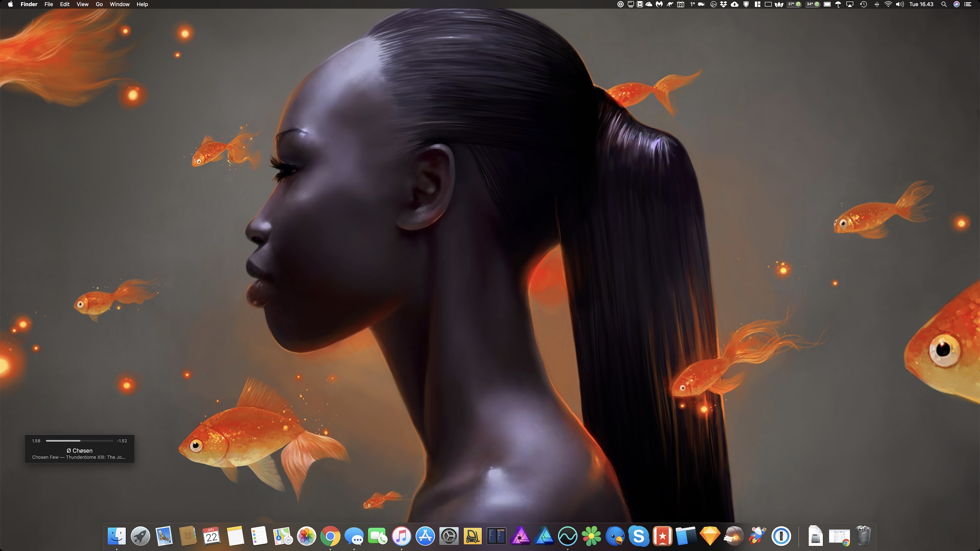Open the Mail stamp icon in Dock

click(164, 536)
